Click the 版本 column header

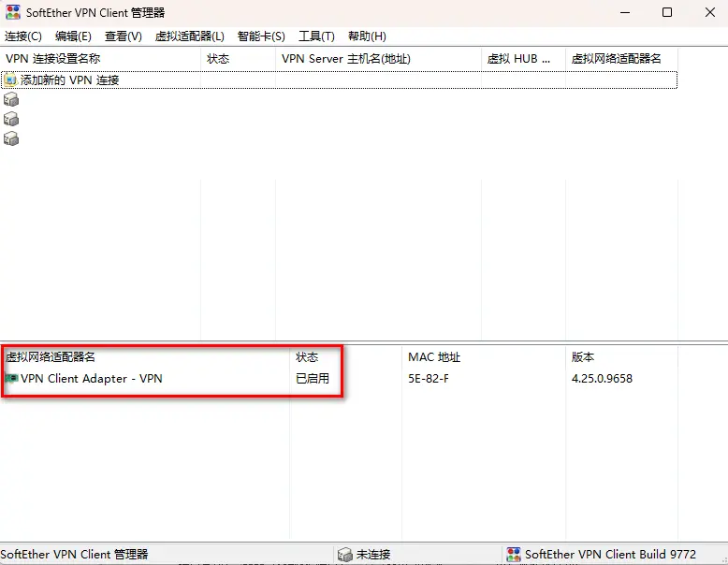(x=621, y=357)
